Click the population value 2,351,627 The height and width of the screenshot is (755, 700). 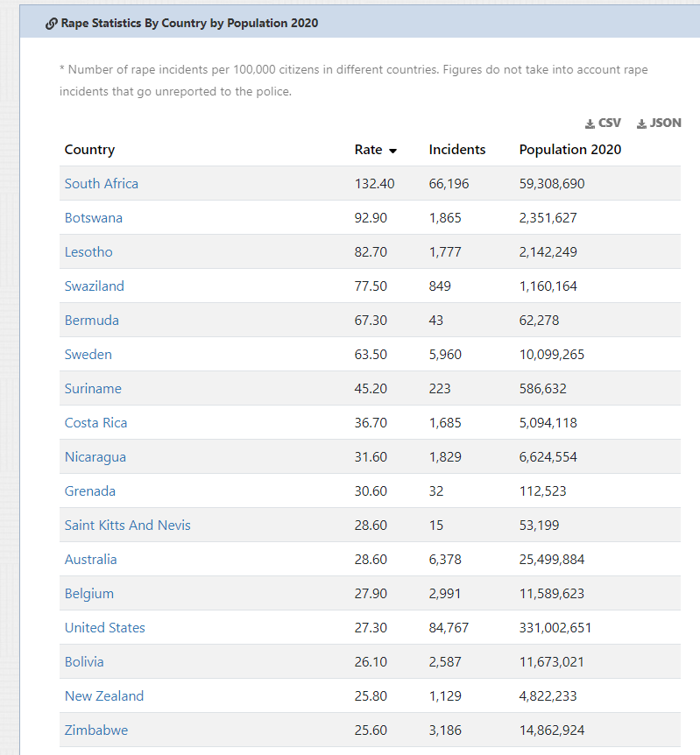tap(548, 217)
